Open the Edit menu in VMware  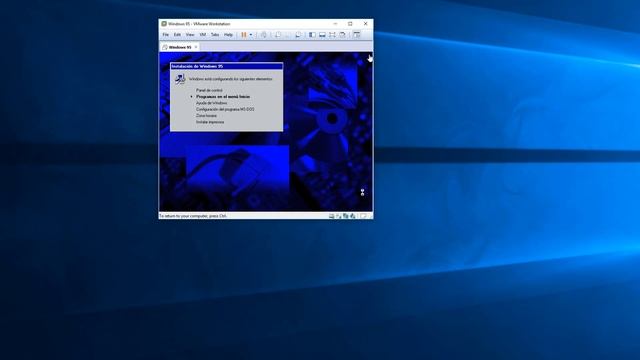coord(177,35)
